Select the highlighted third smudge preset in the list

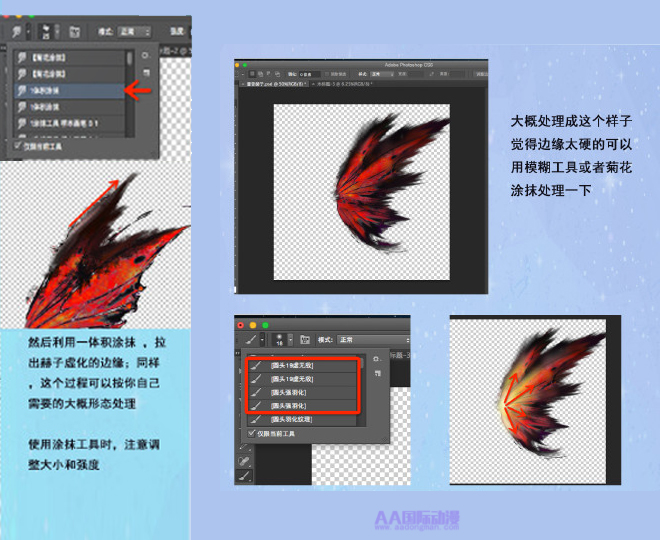[70, 90]
